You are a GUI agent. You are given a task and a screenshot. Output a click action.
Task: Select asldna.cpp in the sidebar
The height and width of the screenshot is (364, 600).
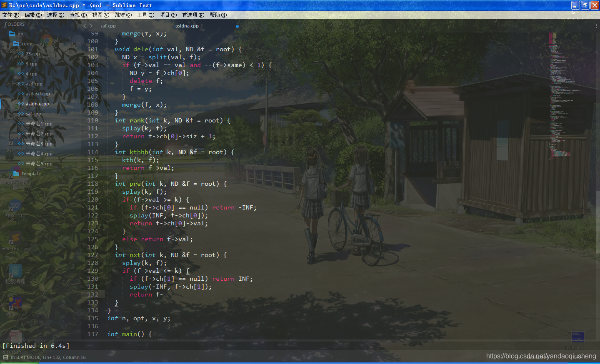pos(37,104)
